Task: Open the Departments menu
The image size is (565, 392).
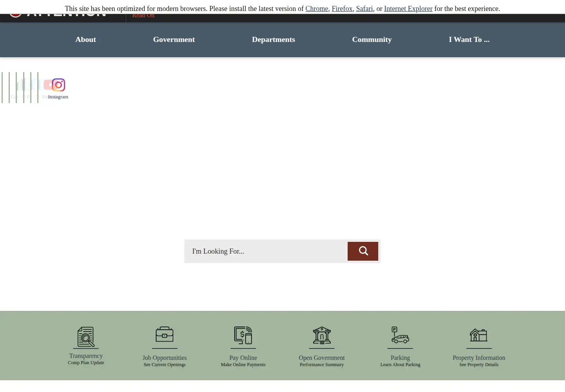Action: pyautogui.click(x=273, y=40)
